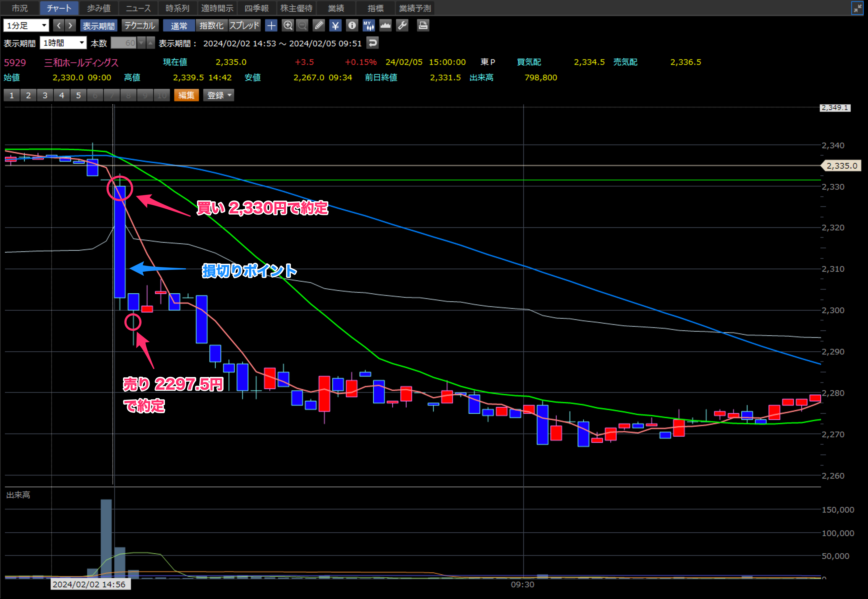Reset display period with return arrow
This screenshot has width=868, height=599.
tap(373, 43)
